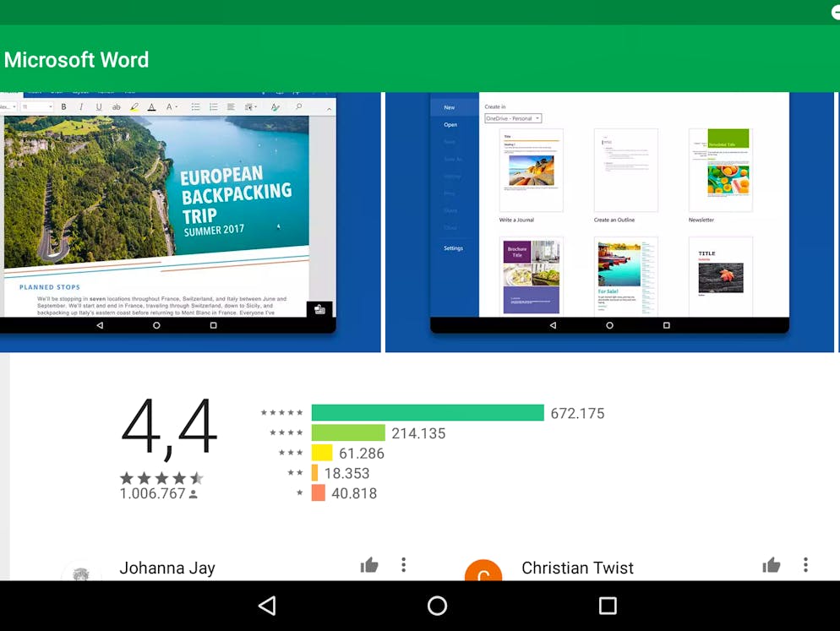Click the highlighter pen icon in screenshot
This screenshot has height=631, width=840.
click(134, 107)
